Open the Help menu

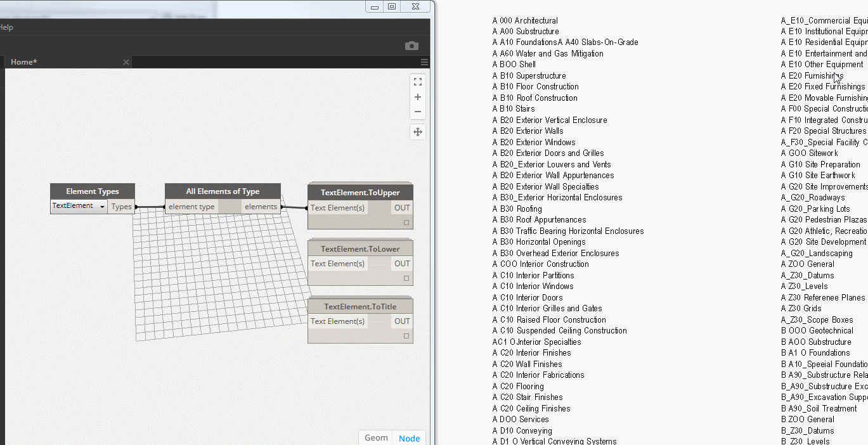[6, 27]
